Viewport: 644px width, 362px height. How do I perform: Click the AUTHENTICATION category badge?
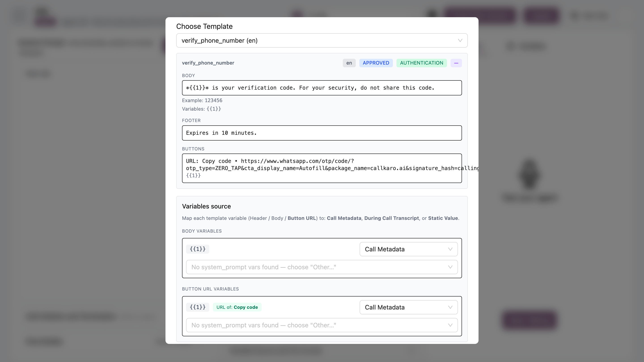coord(422,63)
